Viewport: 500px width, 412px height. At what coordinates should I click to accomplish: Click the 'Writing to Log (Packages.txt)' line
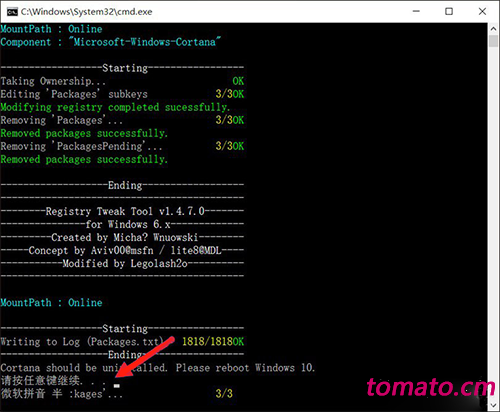point(82,342)
